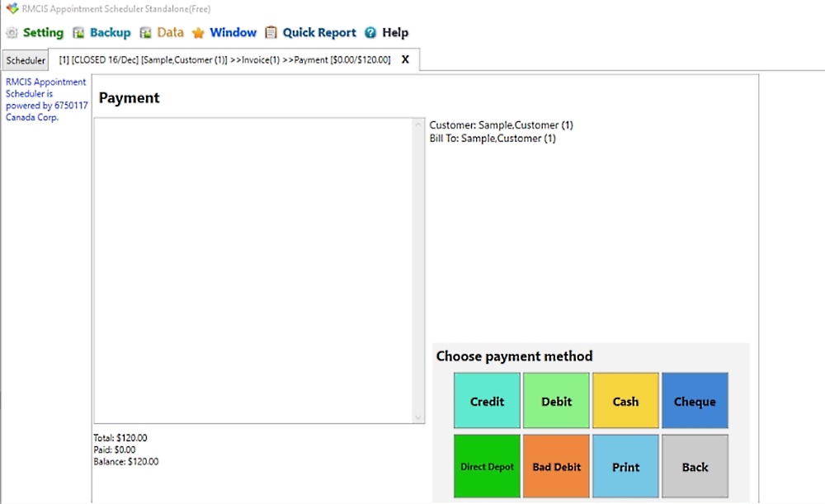Click the payment list scroll down arrow
Image resolution: width=825 pixels, height=504 pixels.
tap(418, 417)
